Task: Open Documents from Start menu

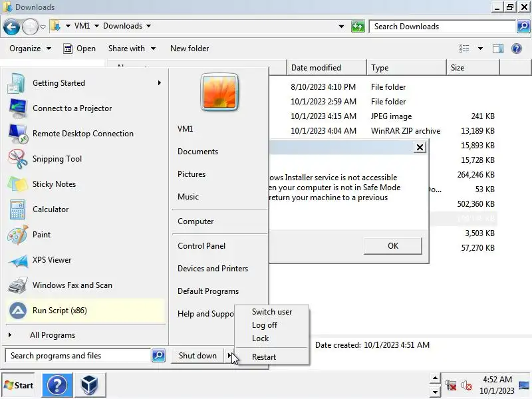Action: click(198, 152)
